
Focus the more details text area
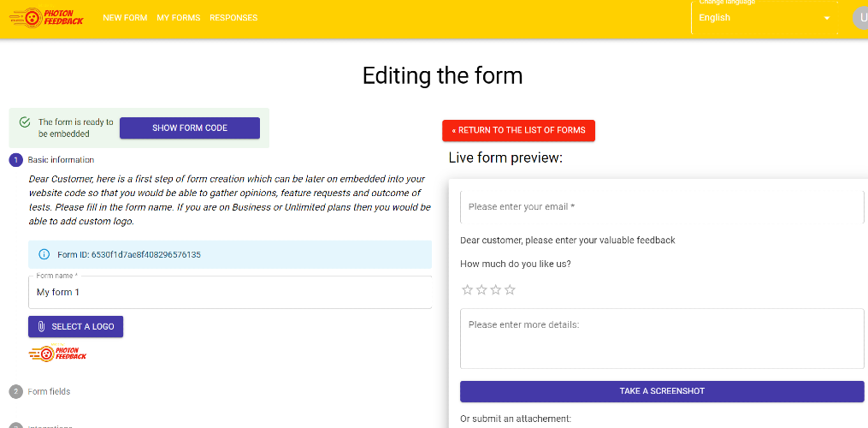pyautogui.click(x=662, y=338)
